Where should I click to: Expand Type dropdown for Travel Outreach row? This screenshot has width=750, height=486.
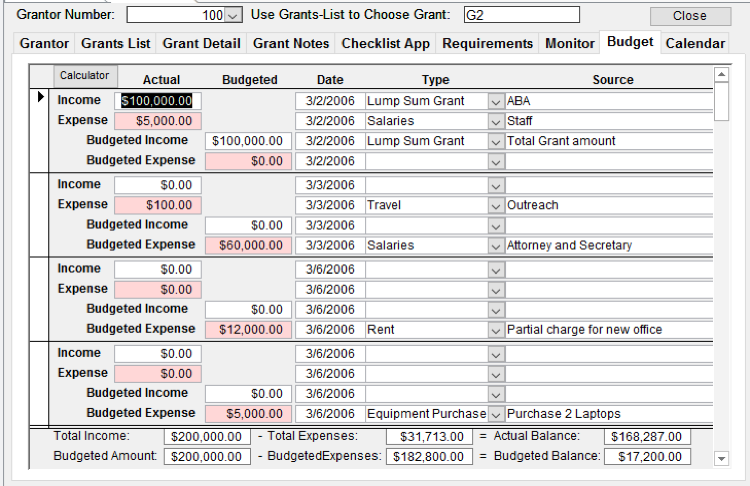click(x=496, y=206)
